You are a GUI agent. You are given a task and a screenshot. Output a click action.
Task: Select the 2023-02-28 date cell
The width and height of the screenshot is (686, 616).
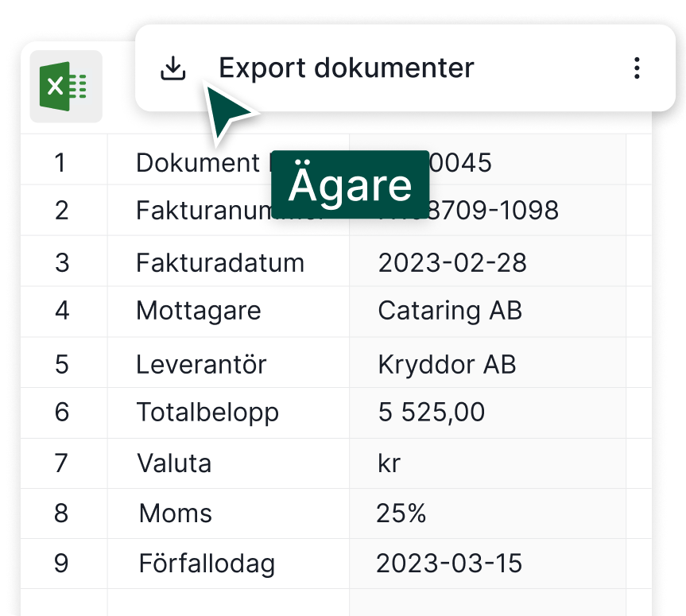coord(452,263)
